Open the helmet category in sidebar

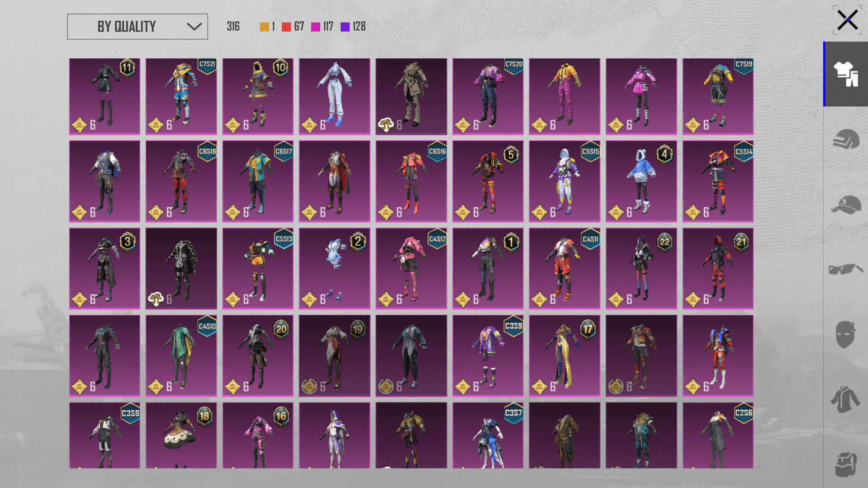click(845, 139)
